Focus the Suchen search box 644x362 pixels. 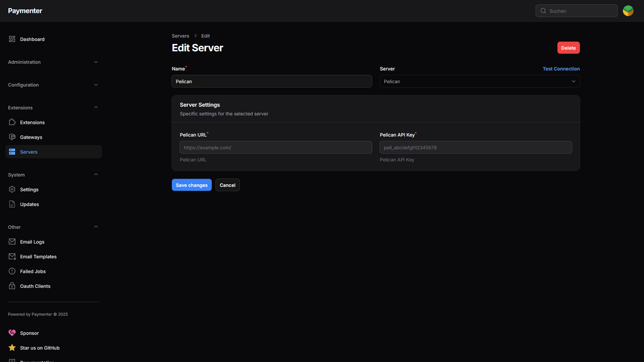coord(576,11)
